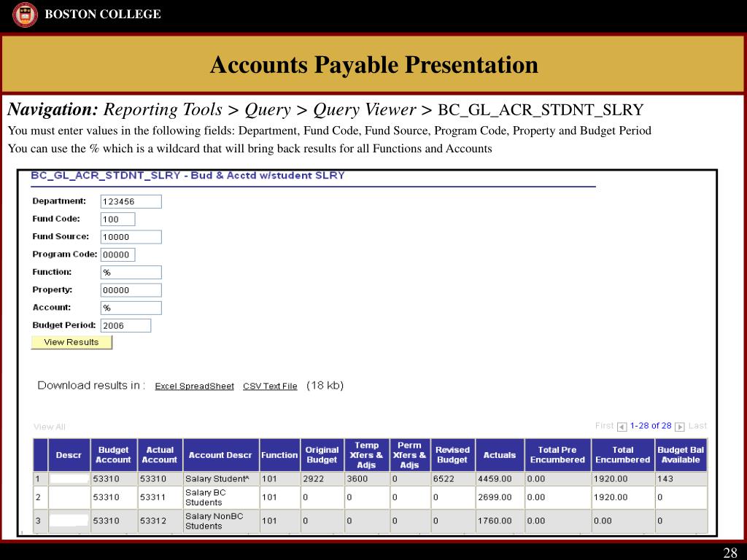Click the View Results button
This screenshot has width=747, height=560.
[x=71, y=343]
